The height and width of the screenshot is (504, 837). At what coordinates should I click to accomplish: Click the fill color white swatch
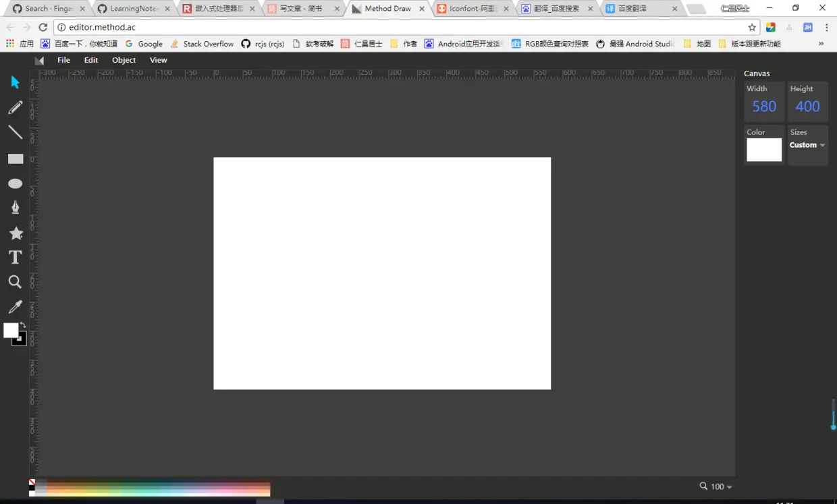tap(10, 330)
